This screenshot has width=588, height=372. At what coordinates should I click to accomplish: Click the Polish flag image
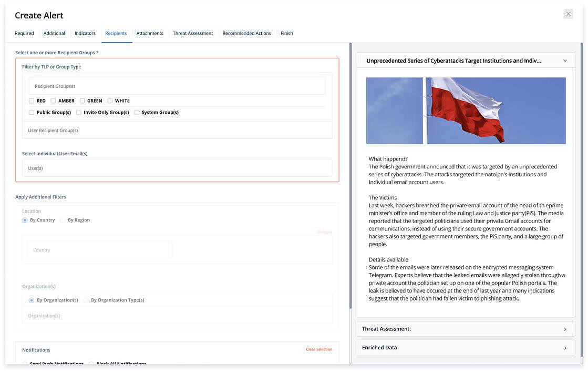(466, 110)
